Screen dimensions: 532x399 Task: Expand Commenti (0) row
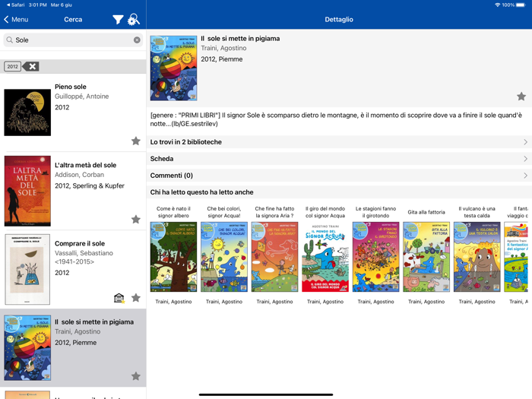tap(339, 176)
